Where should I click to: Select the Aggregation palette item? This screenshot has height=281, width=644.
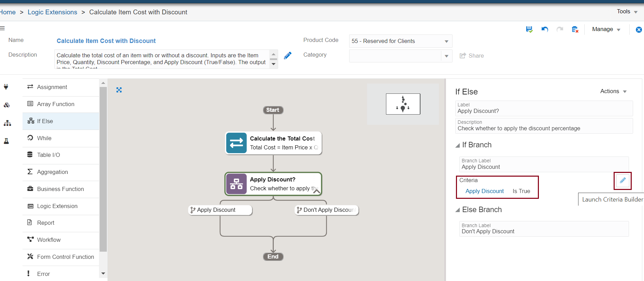pos(61,172)
